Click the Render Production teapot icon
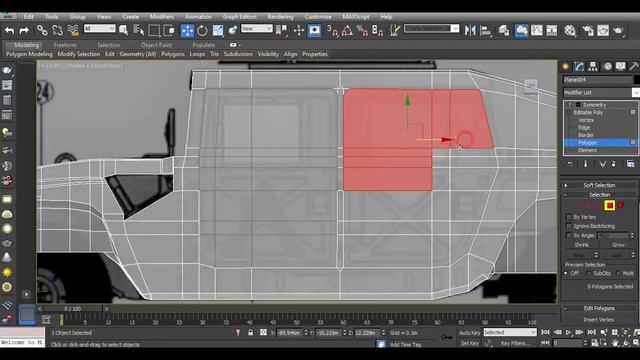 click(619, 30)
